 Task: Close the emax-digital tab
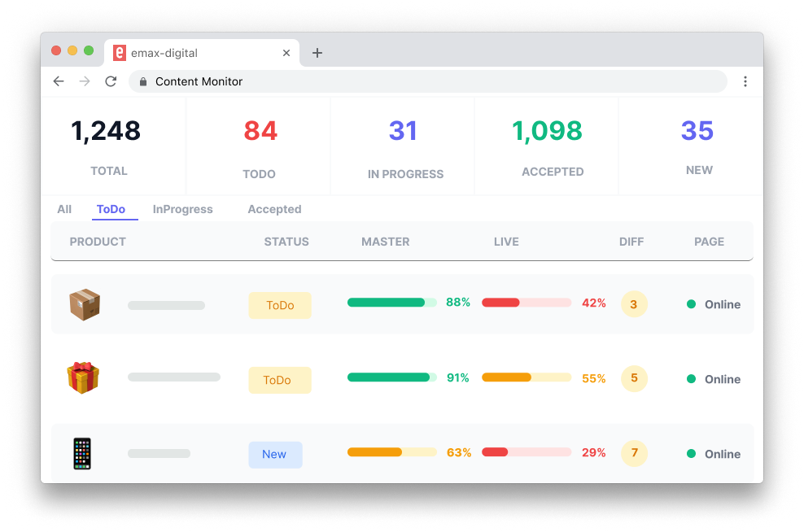(286, 53)
